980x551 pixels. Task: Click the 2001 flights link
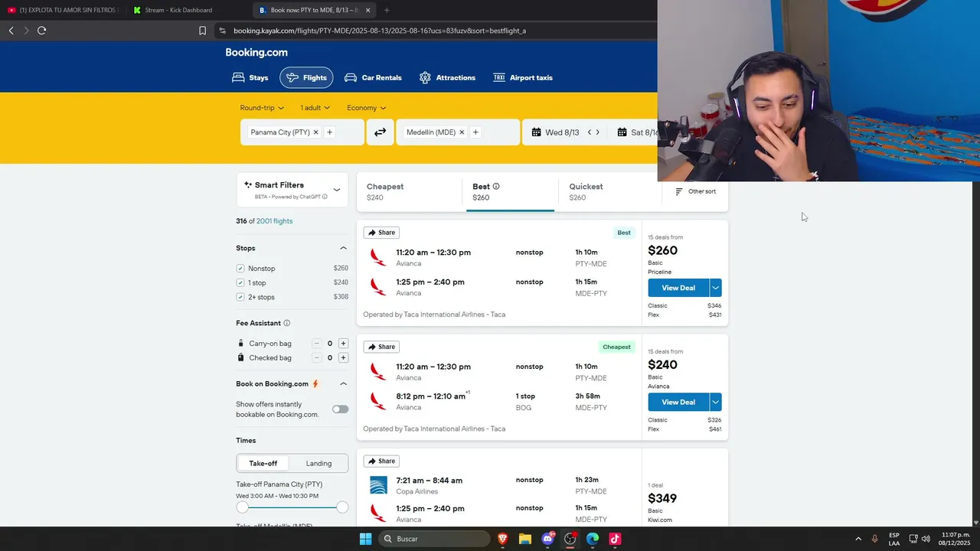point(274,221)
